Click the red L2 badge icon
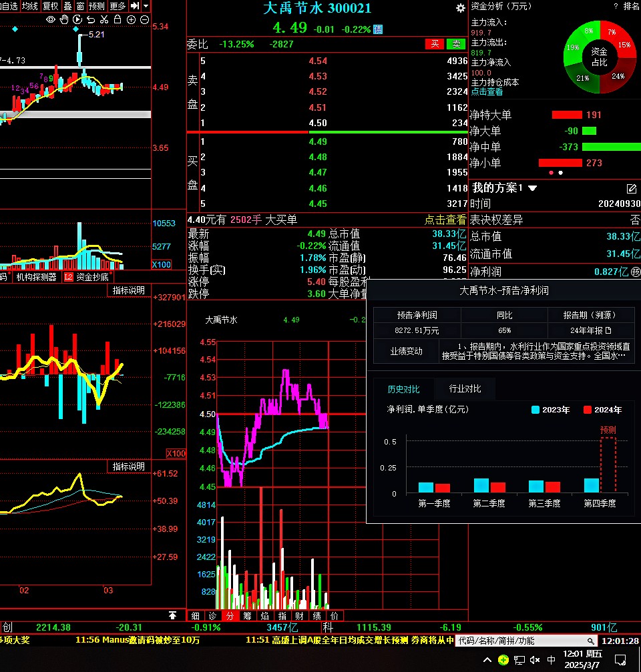The height and width of the screenshot is (672, 641). pyautogui.click(x=68, y=278)
